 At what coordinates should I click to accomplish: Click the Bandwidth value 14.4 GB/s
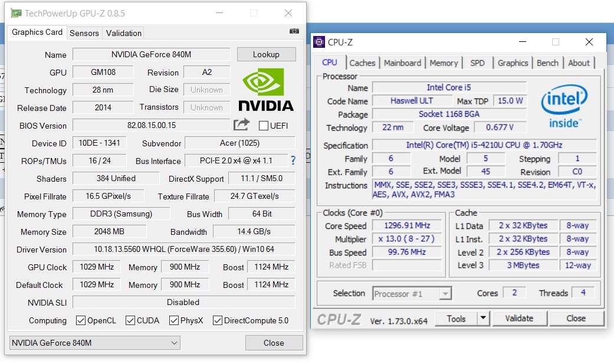pyautogui.click(x=254, y=232)
